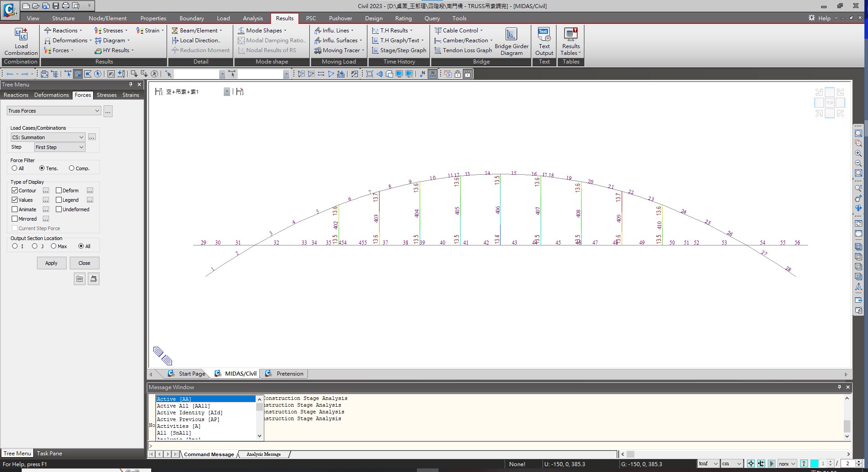
Task: Open the Analysis ribbon tab
Action: pyautogui.click(x=253, y=18)
